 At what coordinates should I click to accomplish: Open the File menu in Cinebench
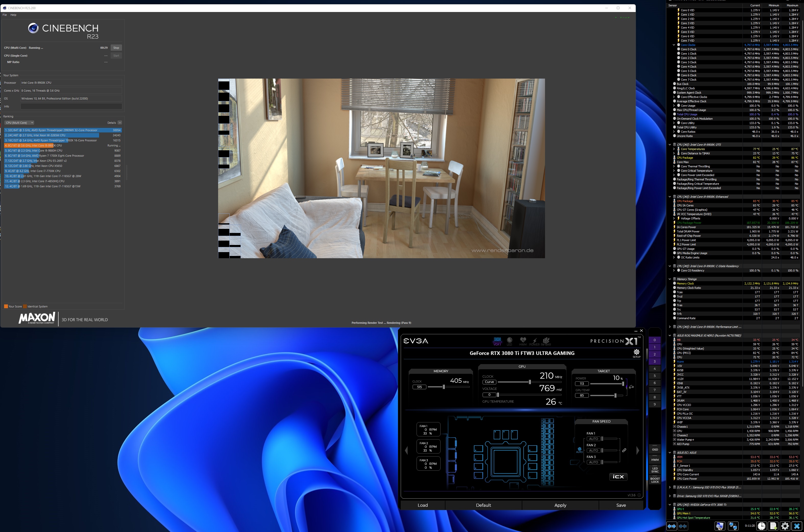pos(5,15)
